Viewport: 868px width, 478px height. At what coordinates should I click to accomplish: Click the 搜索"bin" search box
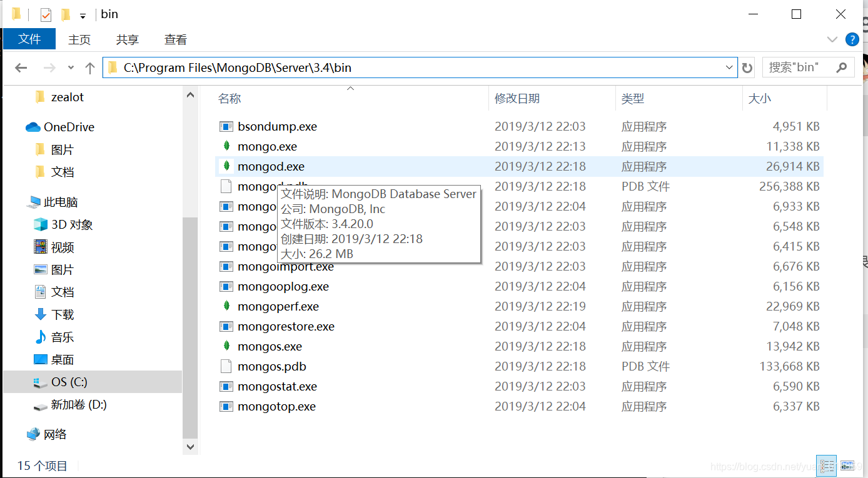coord(809,67)
